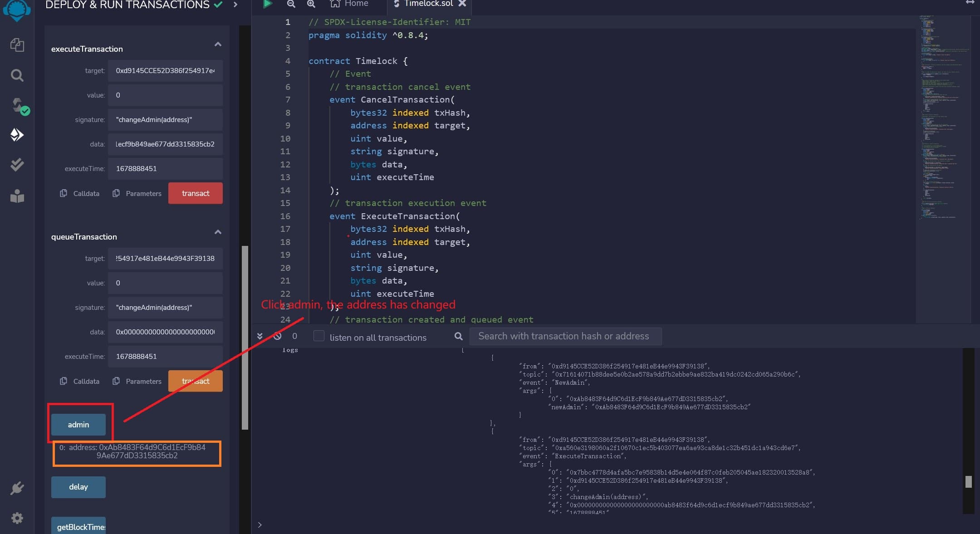Click the transact button in executeTransaction

(195, 193)
